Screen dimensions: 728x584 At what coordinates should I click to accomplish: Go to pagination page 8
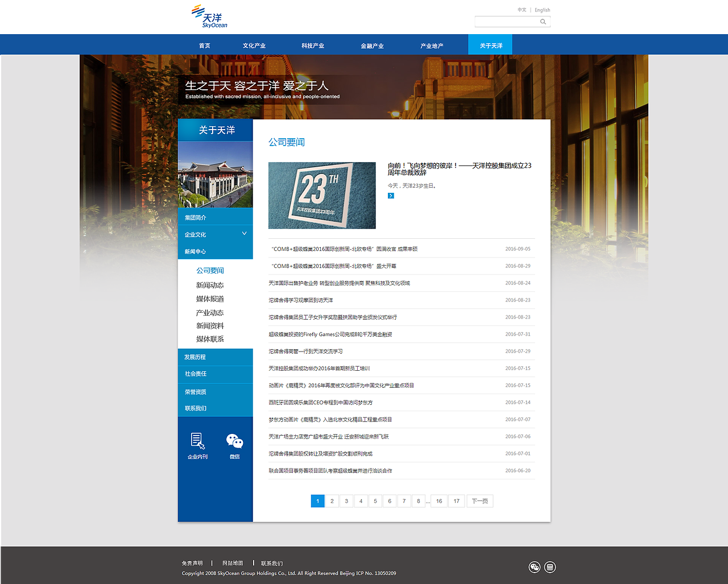(419, 501)
